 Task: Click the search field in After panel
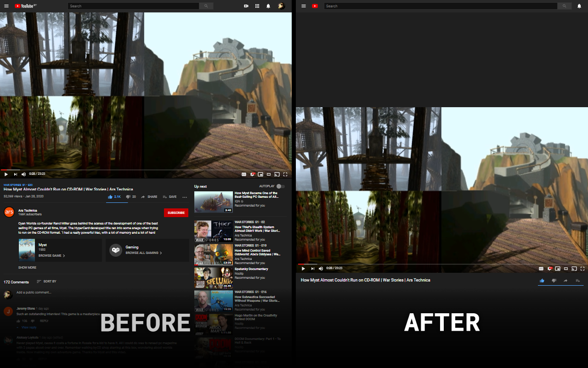[x=441, y=6]
